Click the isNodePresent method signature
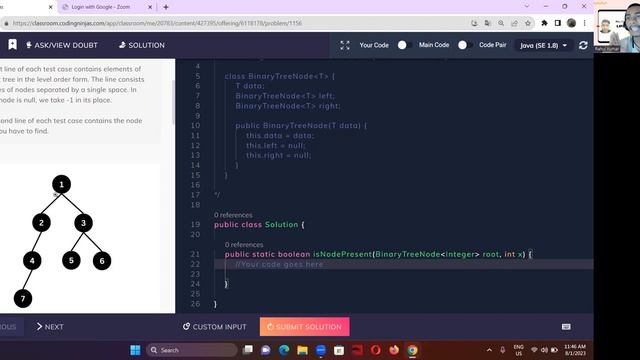Screen dimensions: 640x360 [378, 254]
